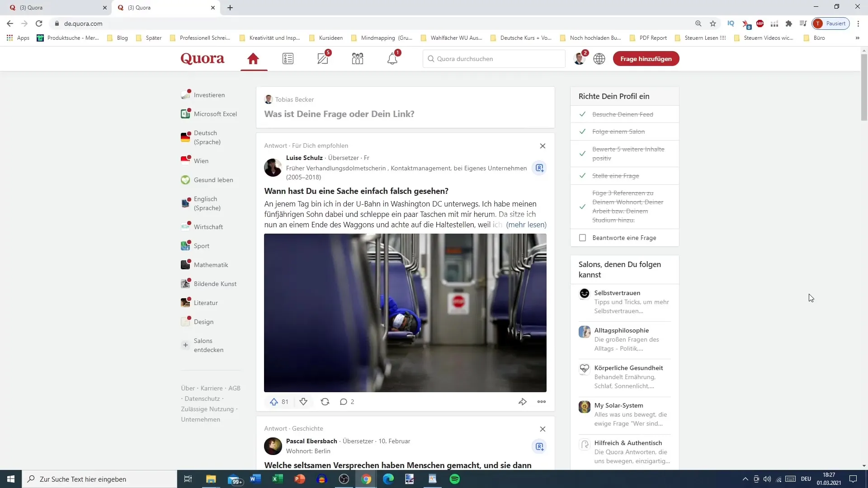Click the upvote count 81 on post

pyautogui.click(x=284, y=401)
